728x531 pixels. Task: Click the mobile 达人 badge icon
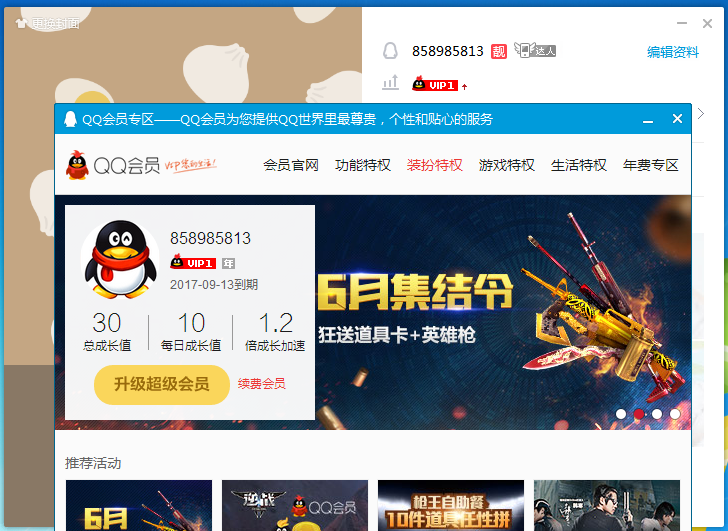(x=535, y=50)
